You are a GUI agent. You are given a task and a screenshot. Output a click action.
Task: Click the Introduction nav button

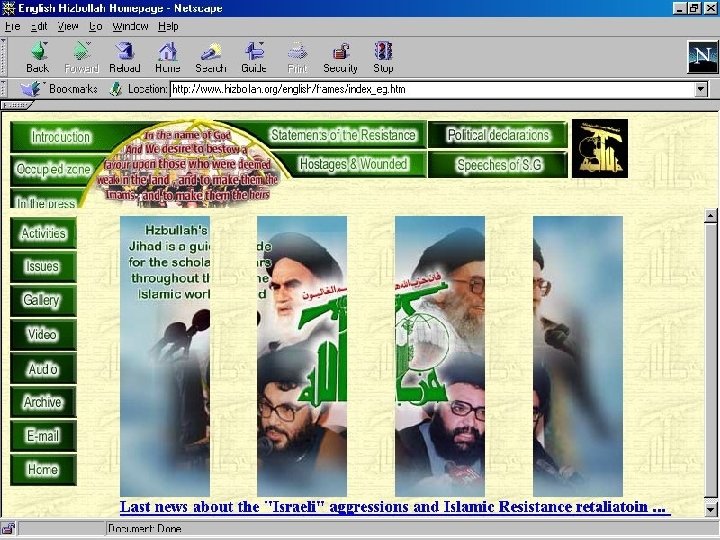point(61,137)
